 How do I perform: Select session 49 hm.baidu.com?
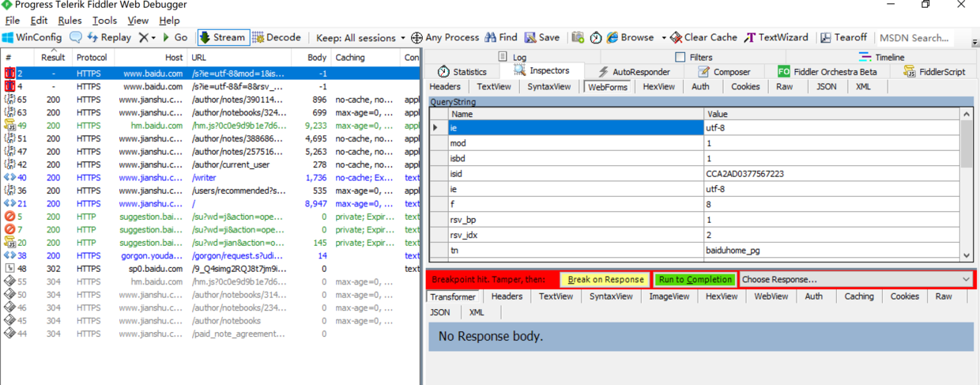coord(212,126)
